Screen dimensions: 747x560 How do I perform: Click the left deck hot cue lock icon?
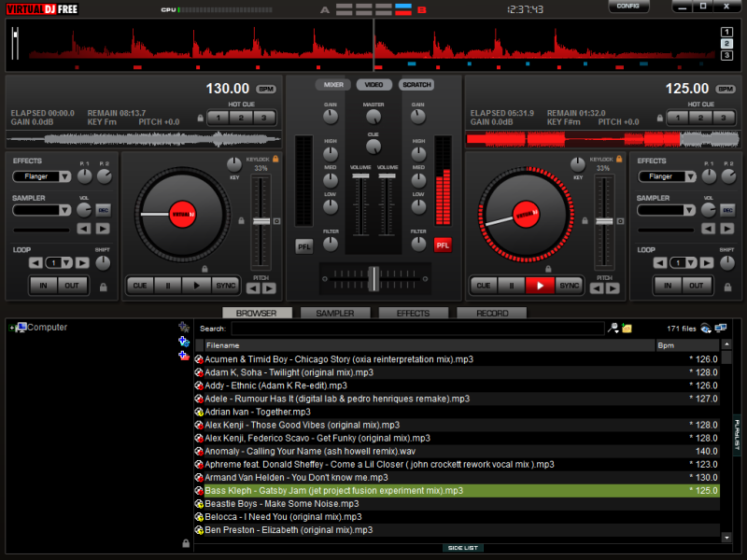click(201, 119)
